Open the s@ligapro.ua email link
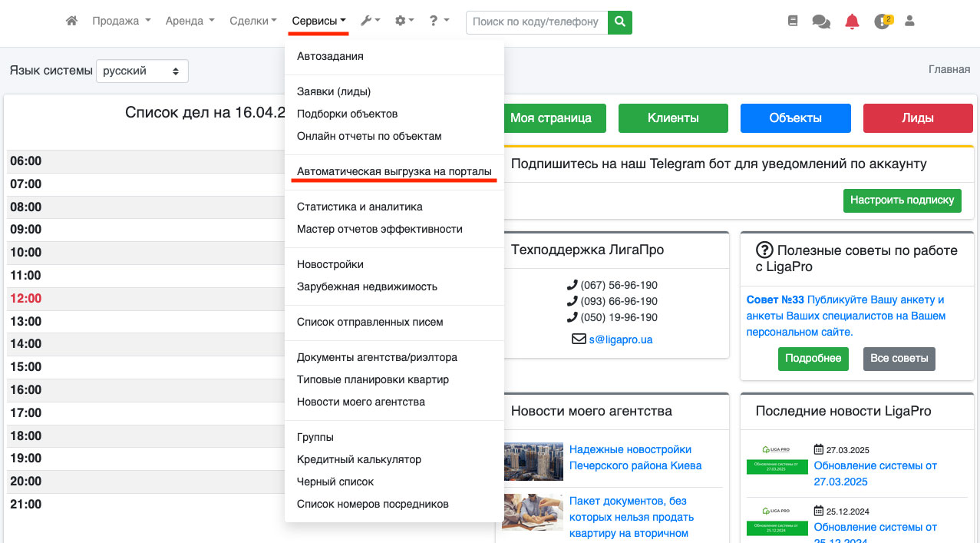This screenshot has height=543, width=980. pyautogui.click(x=621, y=339)
